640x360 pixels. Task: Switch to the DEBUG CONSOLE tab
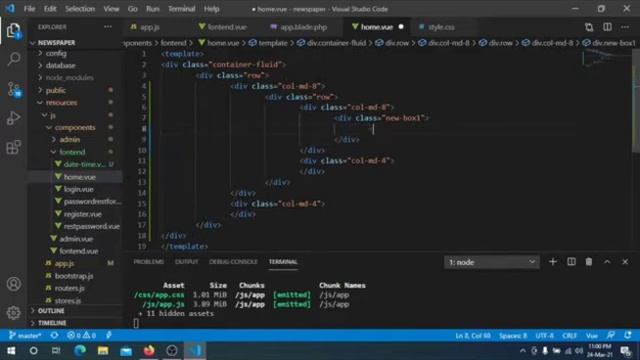click(233, 262)
